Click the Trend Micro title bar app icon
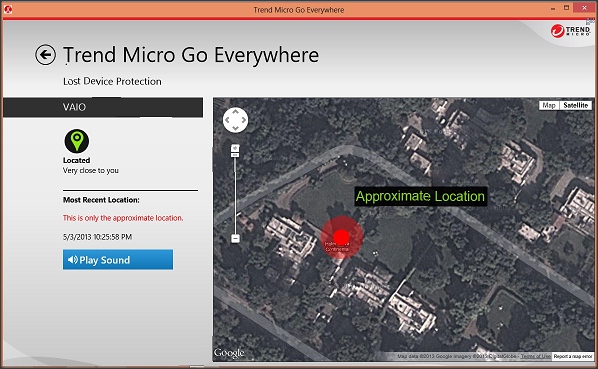Viewport: 598px width, 369px height. point(8,9)
